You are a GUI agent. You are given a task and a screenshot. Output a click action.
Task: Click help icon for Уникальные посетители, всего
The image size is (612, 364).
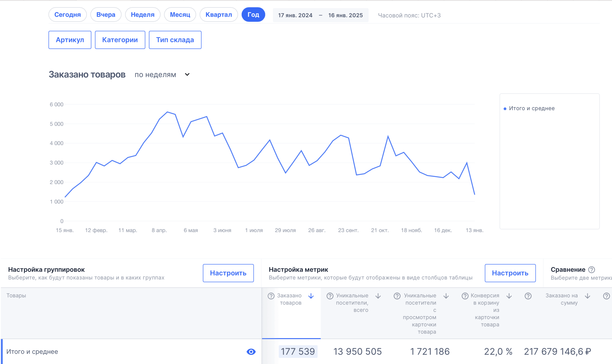coord(330,296)
